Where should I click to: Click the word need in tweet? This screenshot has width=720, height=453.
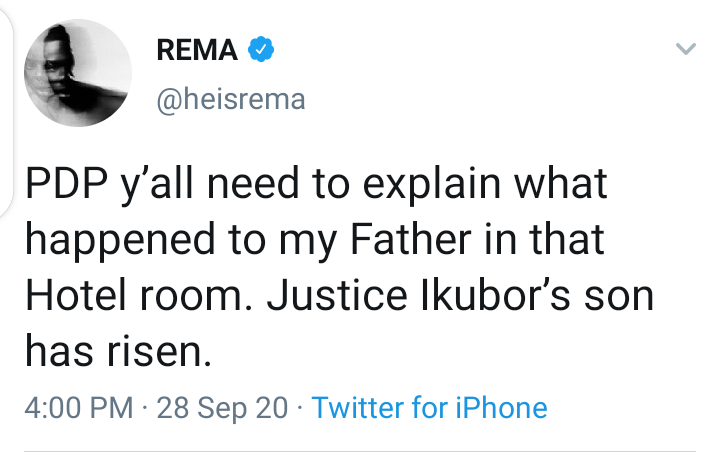(253, 183)
